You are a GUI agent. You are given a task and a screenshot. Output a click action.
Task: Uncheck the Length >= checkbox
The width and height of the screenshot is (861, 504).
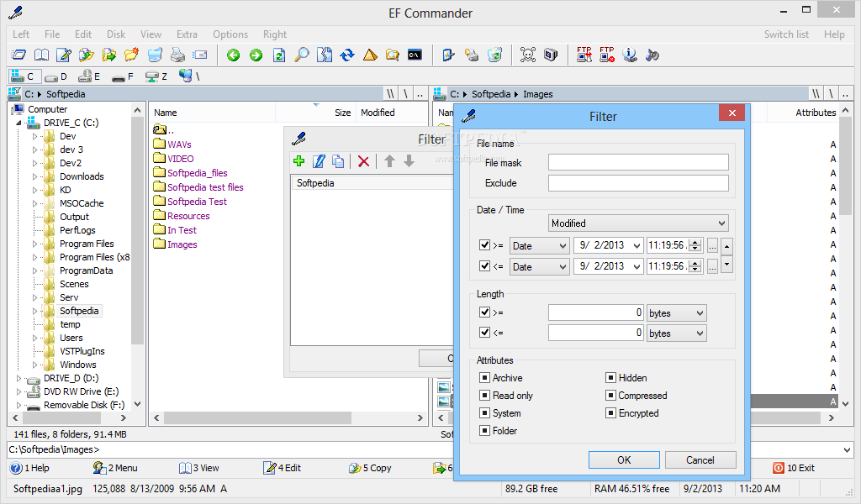coord(484,312)
